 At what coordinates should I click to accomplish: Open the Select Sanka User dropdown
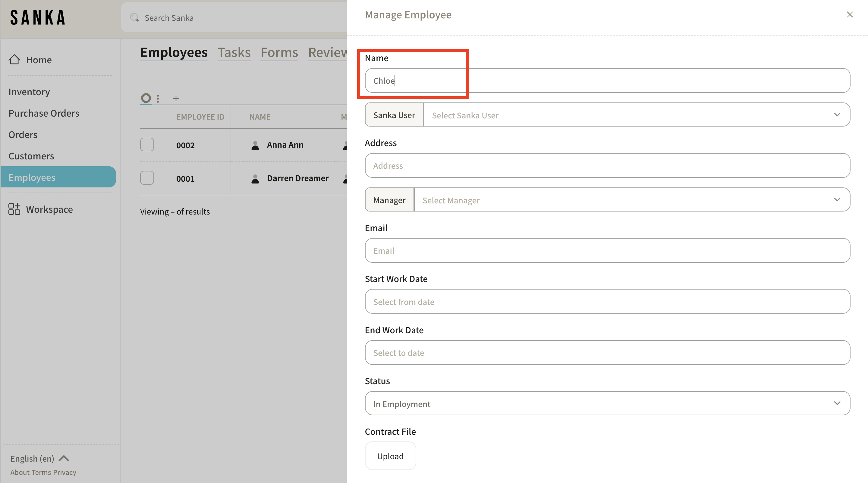coord(636,115)
